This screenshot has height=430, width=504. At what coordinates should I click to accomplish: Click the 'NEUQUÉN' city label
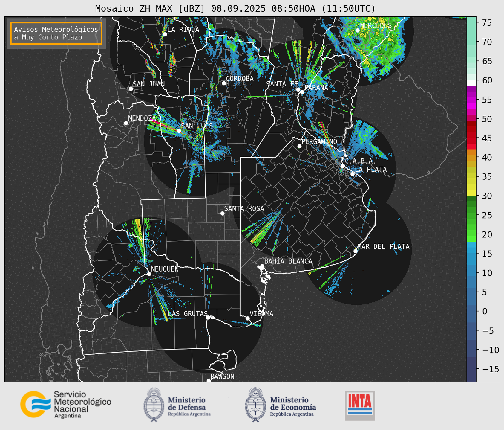coord(165,269)
